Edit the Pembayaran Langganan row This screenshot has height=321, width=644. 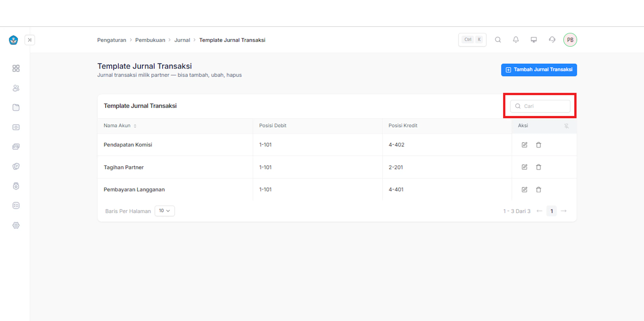tap(524, 190)
